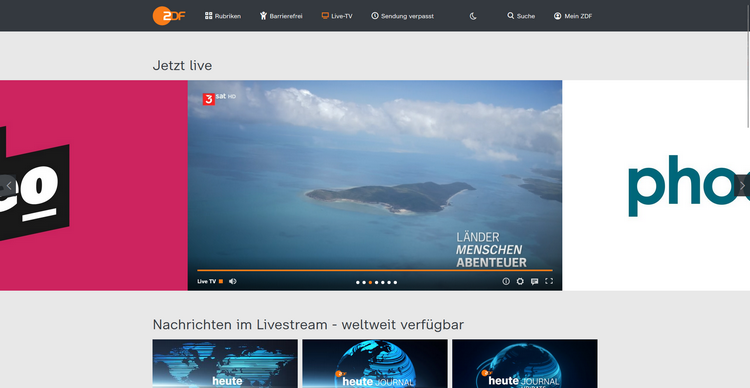Stop the Live TV stream

[x=221, y=281]
